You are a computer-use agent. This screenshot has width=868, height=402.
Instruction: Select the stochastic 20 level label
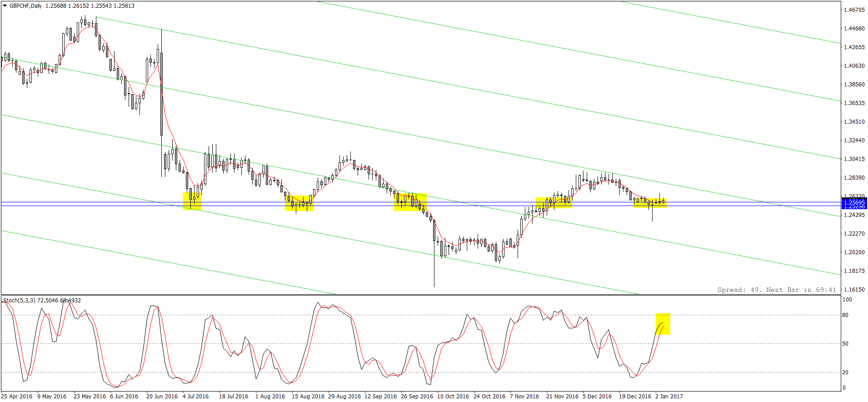pos(846,372)
